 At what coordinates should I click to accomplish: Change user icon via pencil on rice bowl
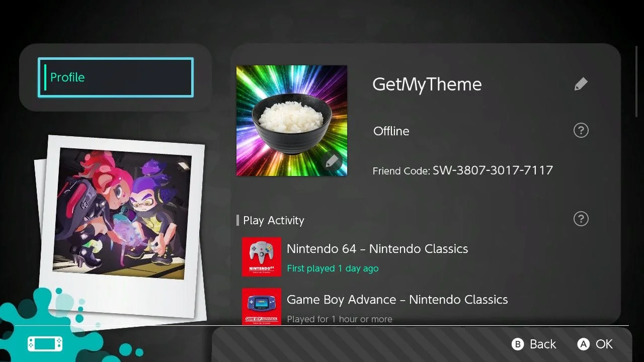(x=331, y=161)
